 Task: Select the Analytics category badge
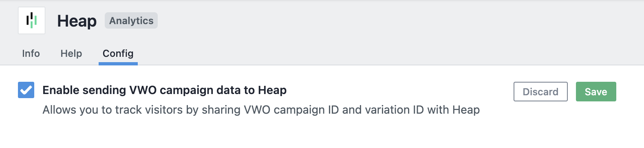(131, 21)
